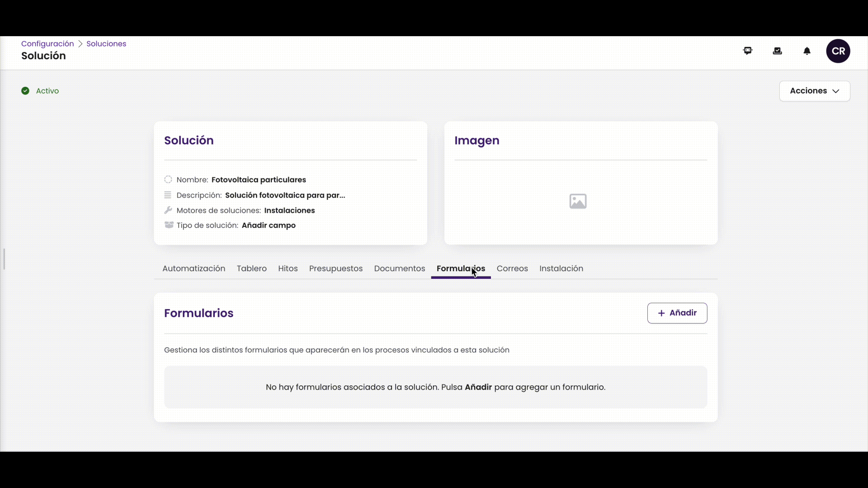The width and height of the screenshot is (868, 488).
Task: Expand the Acciones dropdown
Action: pos(815,91)
